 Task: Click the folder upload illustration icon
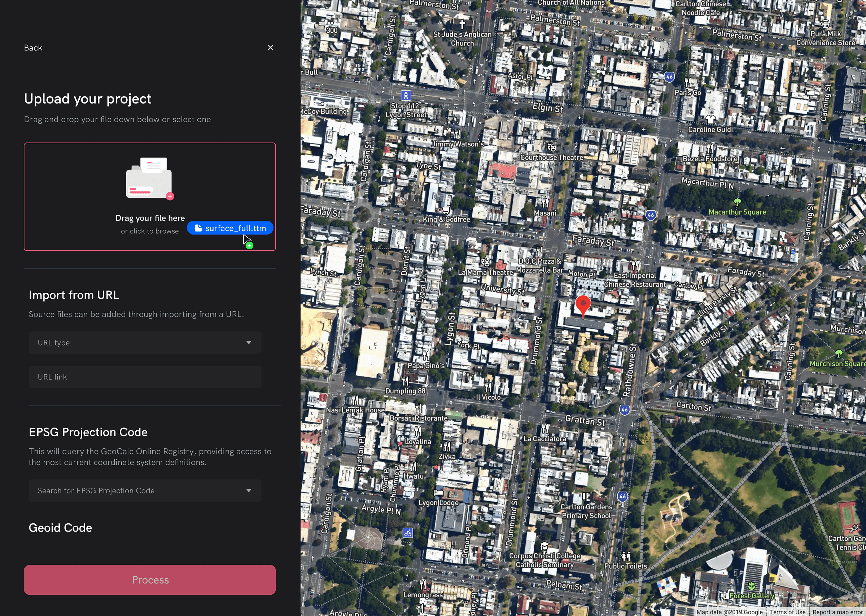pyautogui.click(x=149, y=178)
